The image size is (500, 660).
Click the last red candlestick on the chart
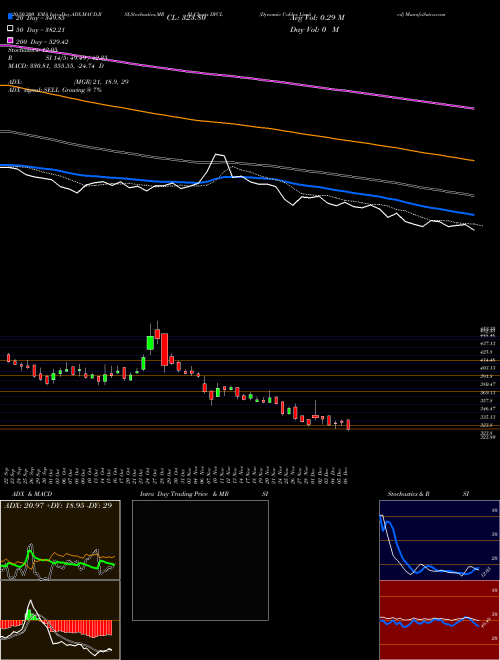coord(348,424)
